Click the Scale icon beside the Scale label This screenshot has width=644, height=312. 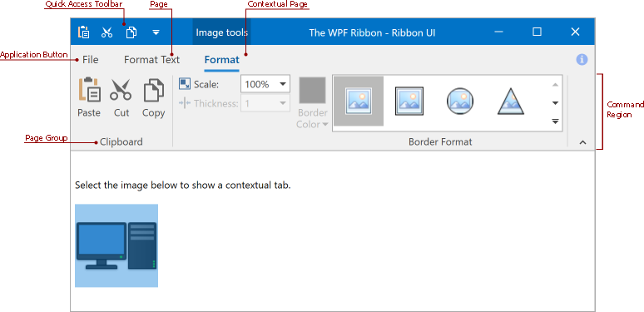(185, 84)
